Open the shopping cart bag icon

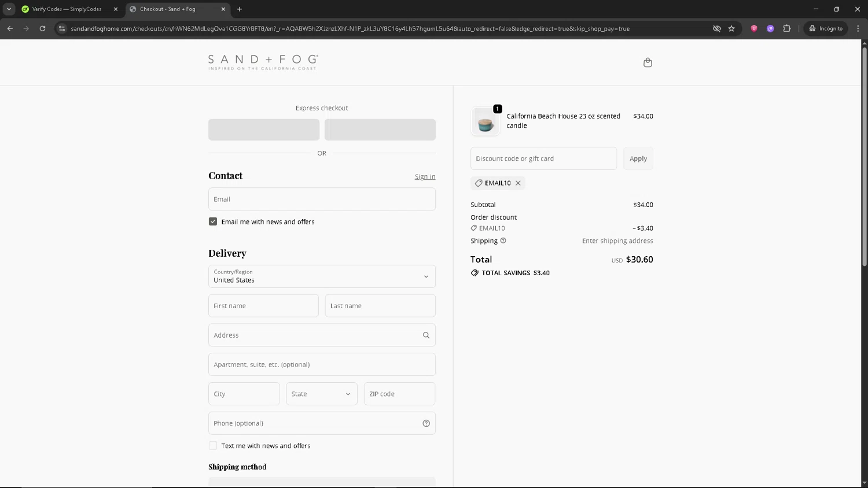648,62
